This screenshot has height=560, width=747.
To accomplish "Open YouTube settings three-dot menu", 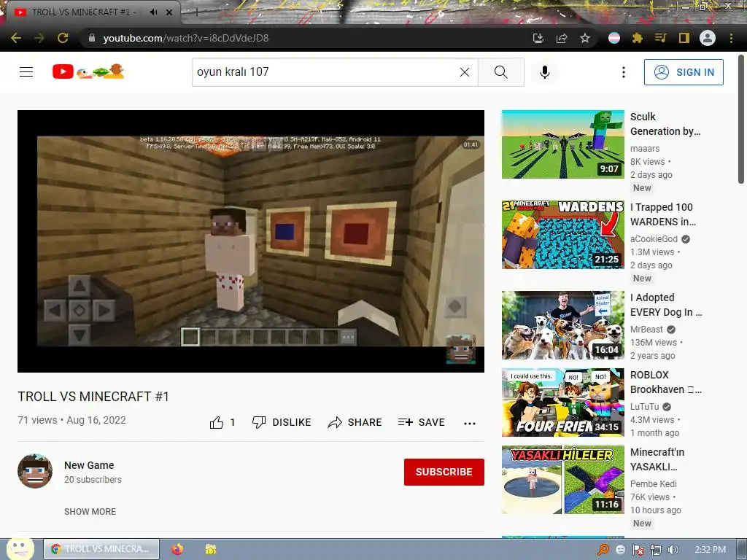I will pyautogui.click(x=623, y=72).
